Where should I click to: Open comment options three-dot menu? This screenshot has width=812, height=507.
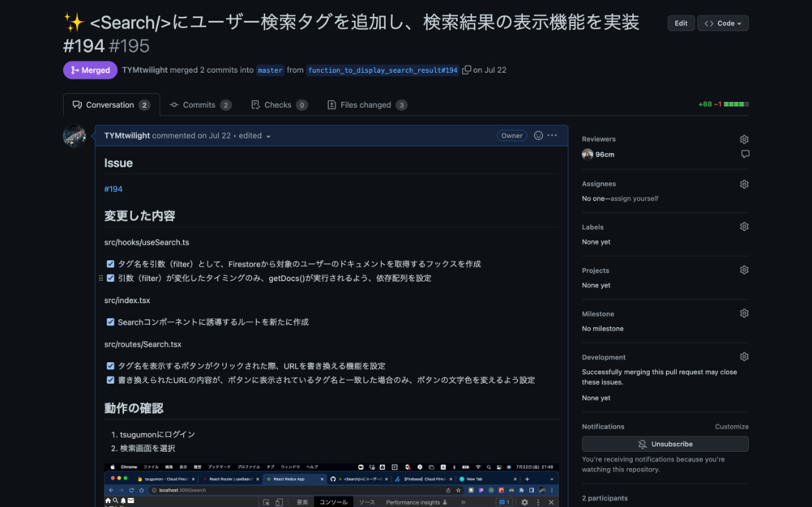(x=552, y=136)
